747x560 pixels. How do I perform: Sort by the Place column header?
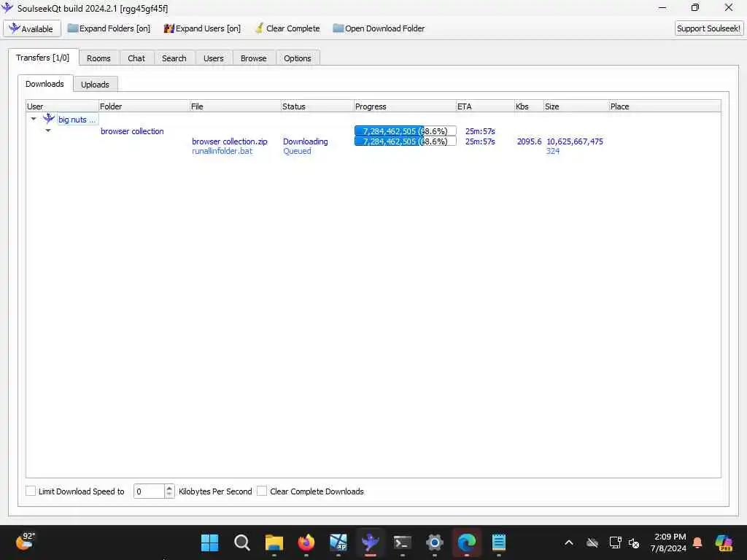tap(665, 106)
